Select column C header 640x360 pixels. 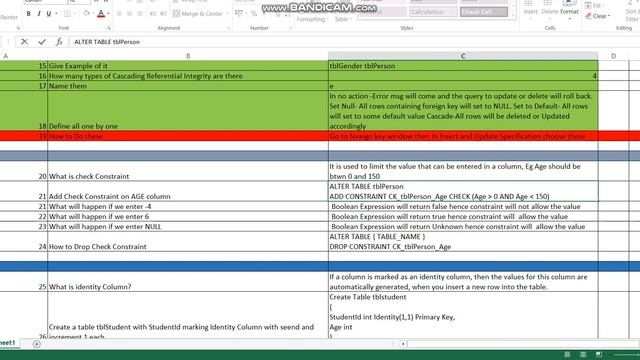[x=463, y=56]
